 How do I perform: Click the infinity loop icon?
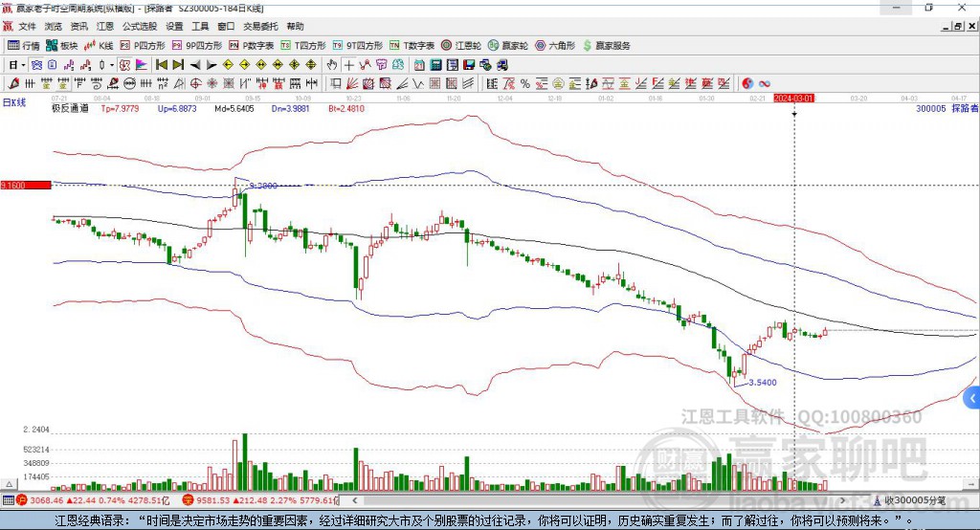click(765, 83)
